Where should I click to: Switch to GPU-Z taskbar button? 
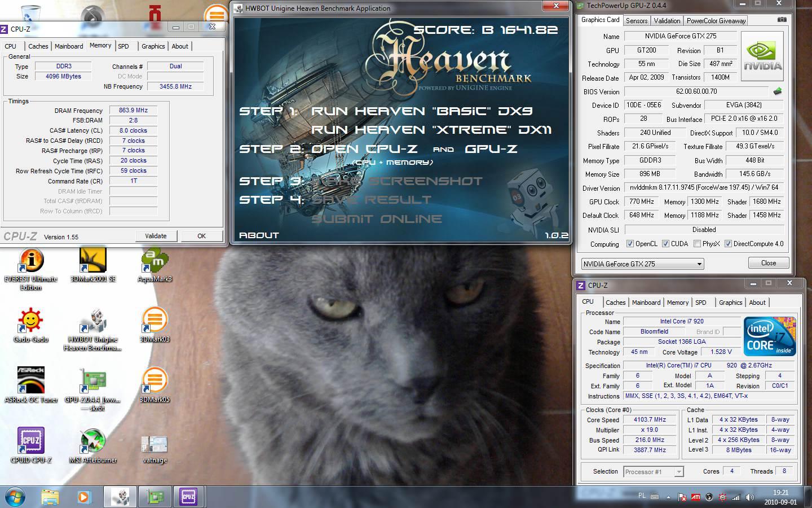coord(155,497)
